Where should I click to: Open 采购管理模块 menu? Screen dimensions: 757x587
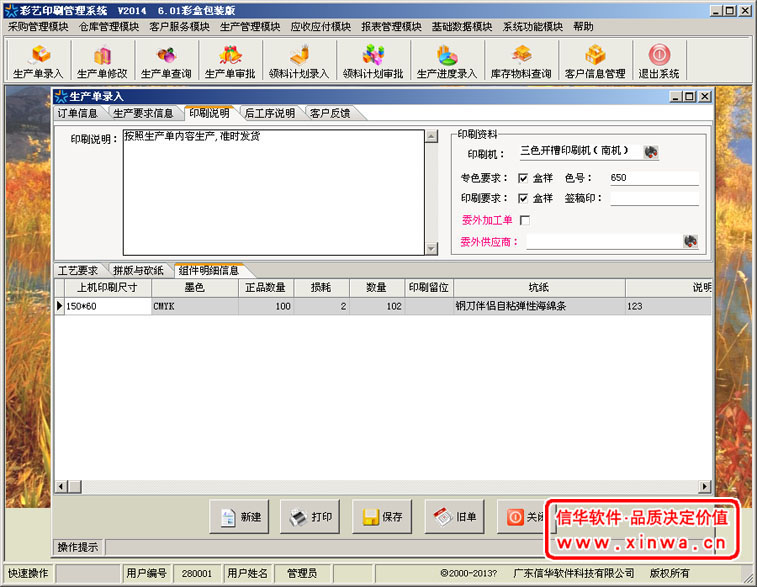click(38, 27)
